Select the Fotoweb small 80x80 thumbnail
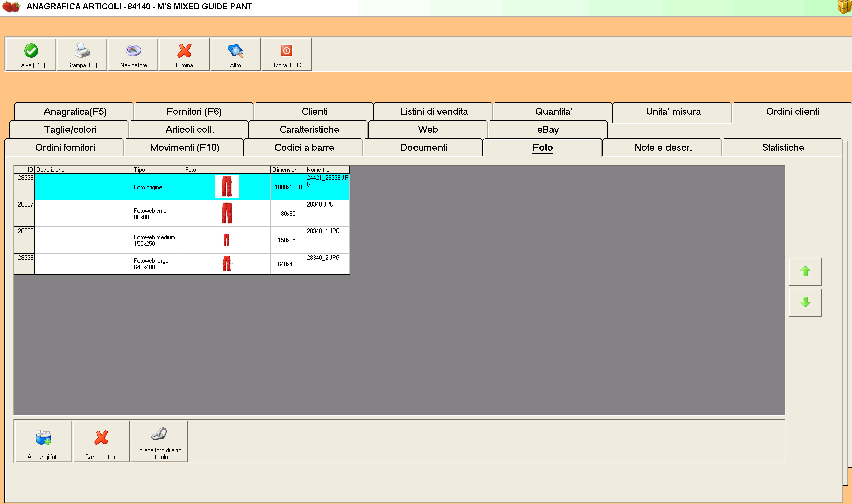The width and height of the screenshot is (852, 504). 227,213
